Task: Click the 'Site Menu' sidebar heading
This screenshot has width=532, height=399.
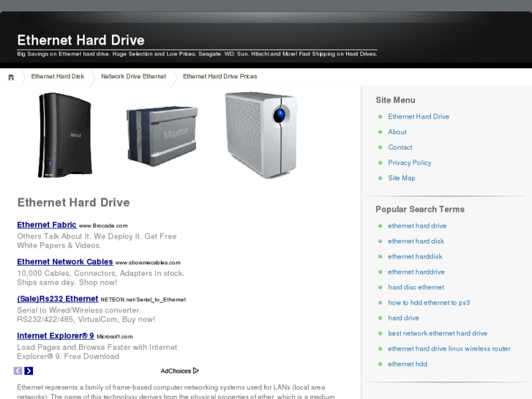Action: 395,100
